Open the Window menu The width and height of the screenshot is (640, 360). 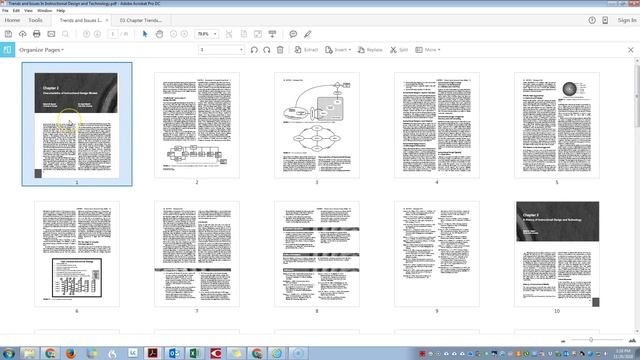(44, 11)
